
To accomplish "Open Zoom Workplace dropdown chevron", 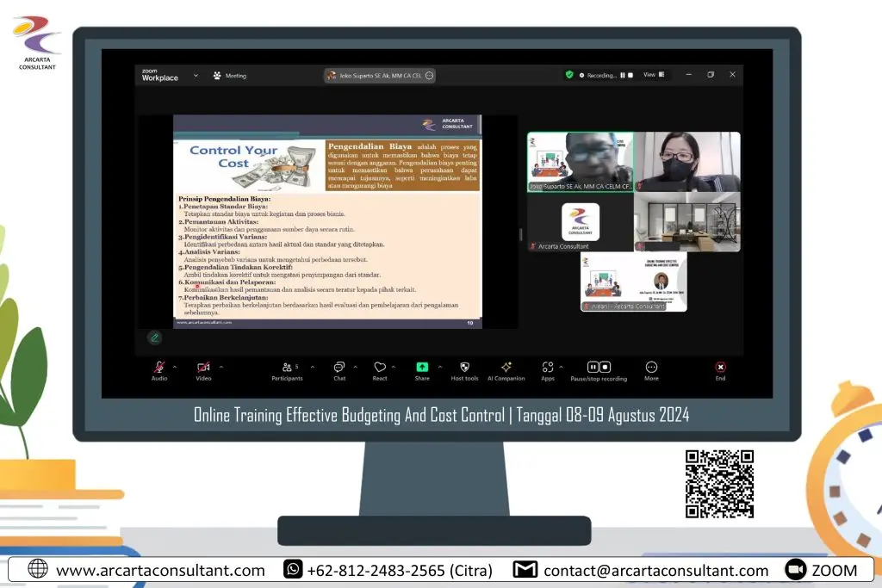I will coord(196,76).
